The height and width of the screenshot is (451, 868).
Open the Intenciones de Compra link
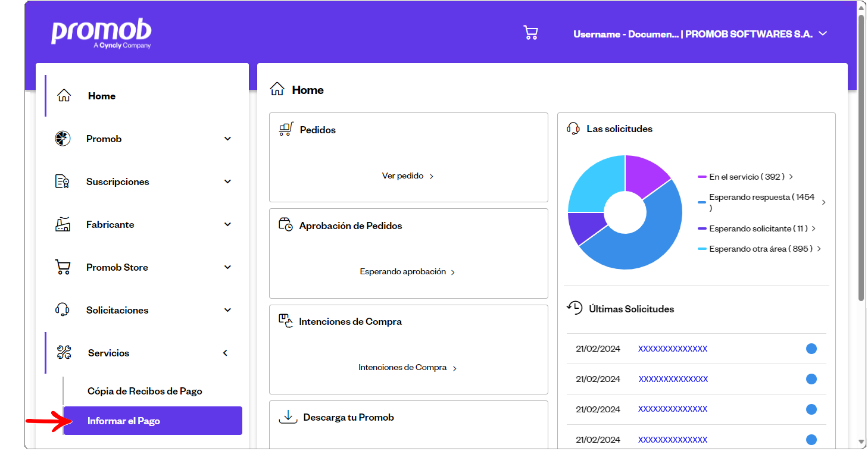tap(408, 368)
